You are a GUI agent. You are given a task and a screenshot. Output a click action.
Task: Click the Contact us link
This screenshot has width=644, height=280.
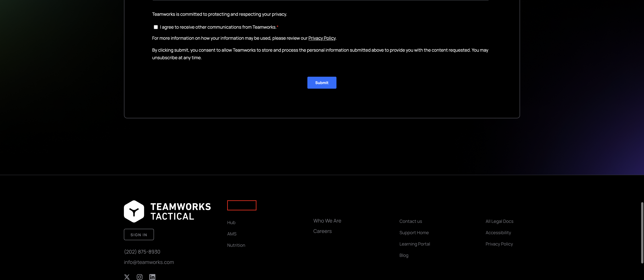[x=411, y=221]
